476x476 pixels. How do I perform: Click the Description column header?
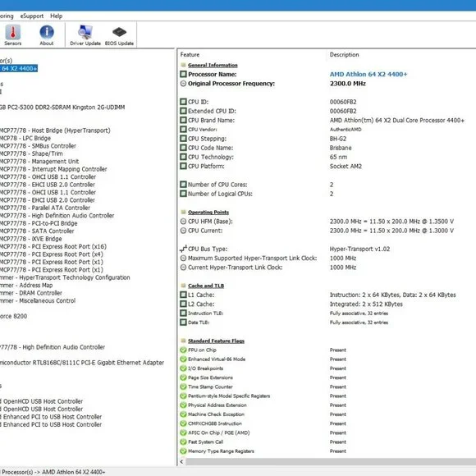point(344,55)
